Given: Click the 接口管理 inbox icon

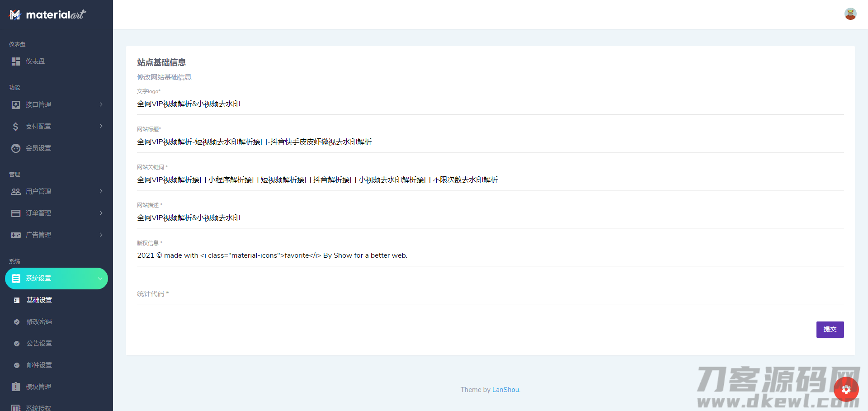Looking at the screenshot, I should coord(16,105).
